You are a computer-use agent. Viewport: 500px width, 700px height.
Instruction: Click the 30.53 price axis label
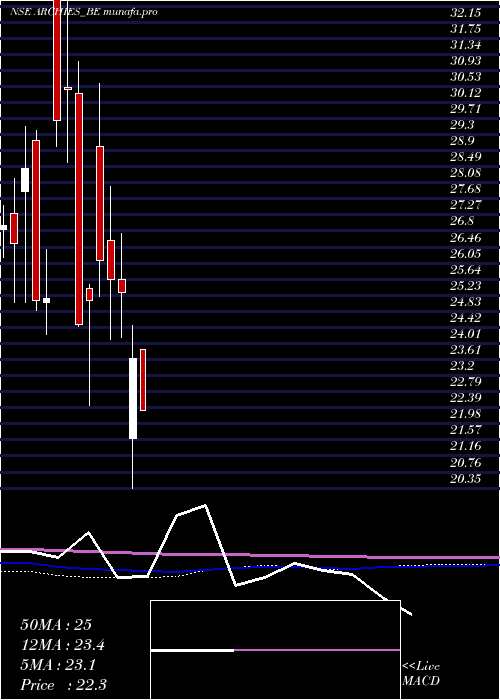[x=465, y=77]
